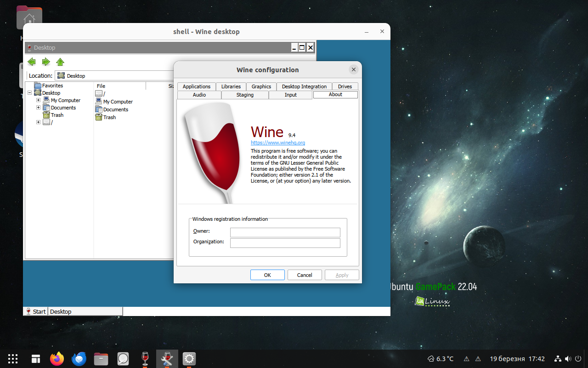This screenshot has width=588, height=368.
Task: Click the File column header
Action: coord(120,86)
